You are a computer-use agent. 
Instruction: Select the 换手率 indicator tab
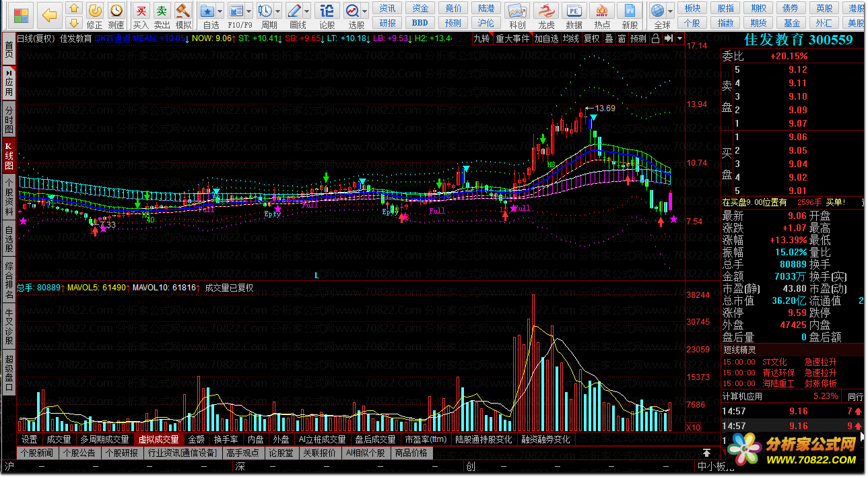[x=225, y=439]
